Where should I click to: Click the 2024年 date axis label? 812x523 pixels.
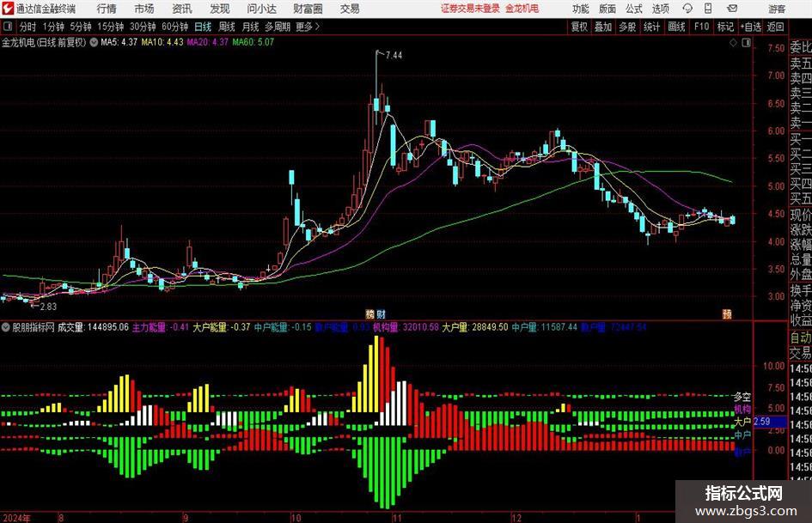pos(16,518)
